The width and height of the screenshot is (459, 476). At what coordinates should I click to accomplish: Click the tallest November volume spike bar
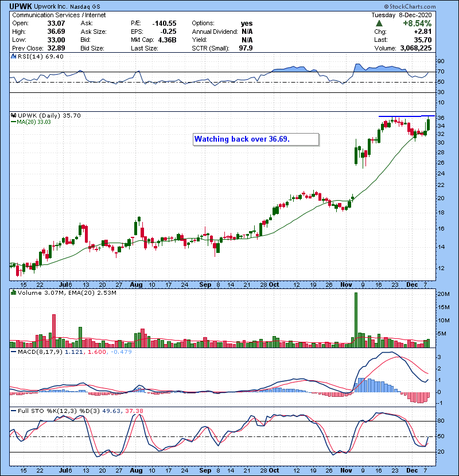click(x=356, y=320)
